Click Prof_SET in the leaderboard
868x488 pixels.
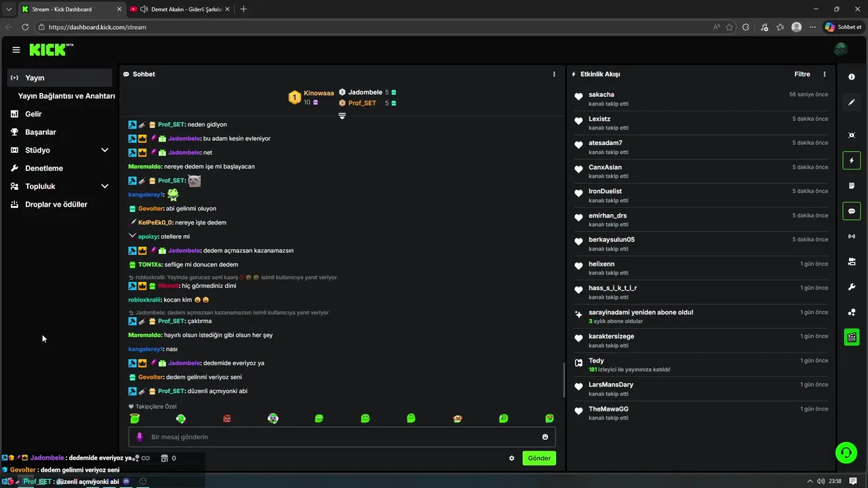(x=362, y=103)
